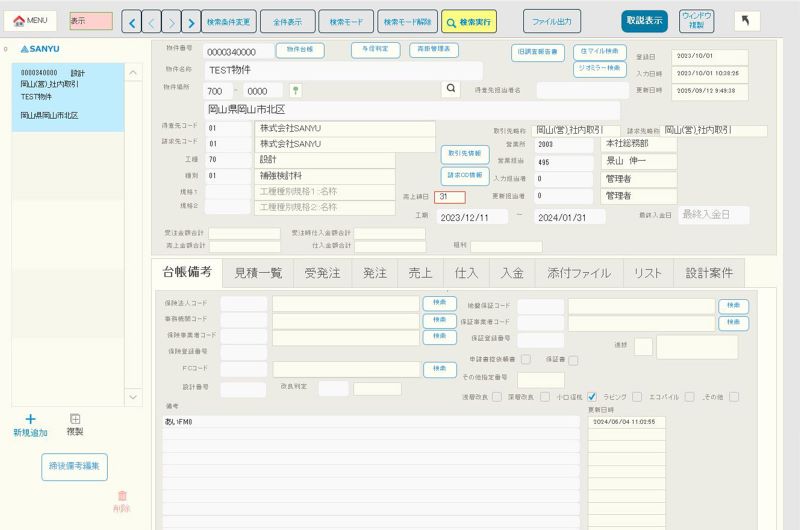Switch to the 見積一覧 tab
Image resolution: width=800 pixels, height=530 pixels.
point(257,272)
